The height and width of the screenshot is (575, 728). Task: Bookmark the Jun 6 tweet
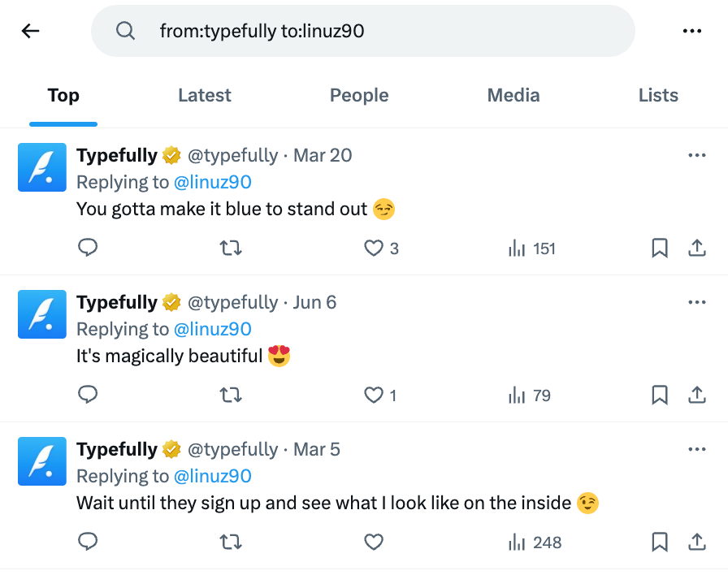(x=660, y=396)
